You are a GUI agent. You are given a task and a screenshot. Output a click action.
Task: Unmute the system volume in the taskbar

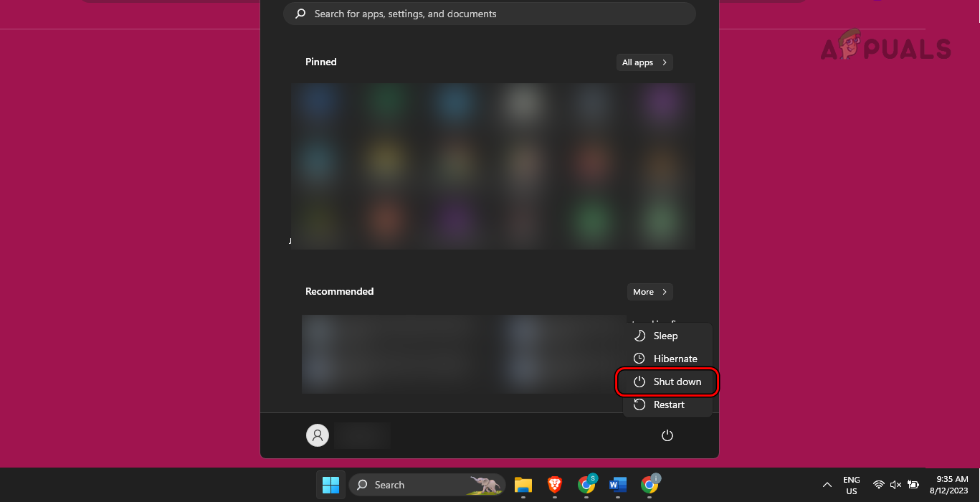coord(896,485)
